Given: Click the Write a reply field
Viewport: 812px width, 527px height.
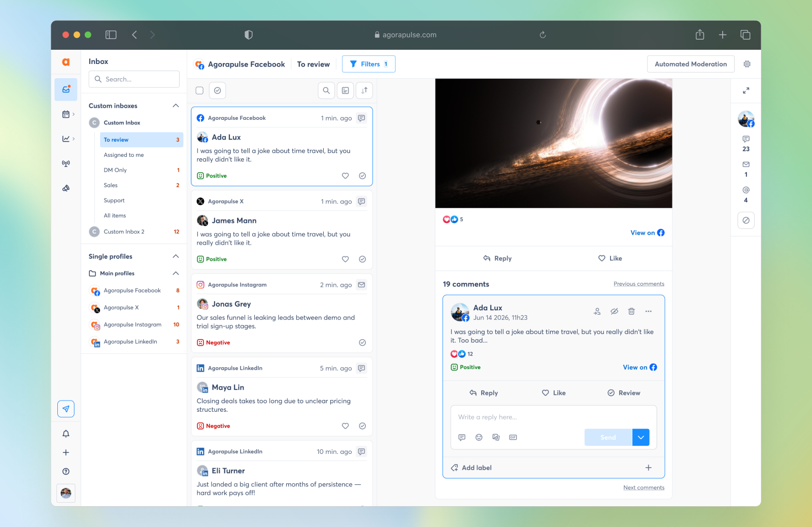Looking at the screenshot, I should (554, 417).
